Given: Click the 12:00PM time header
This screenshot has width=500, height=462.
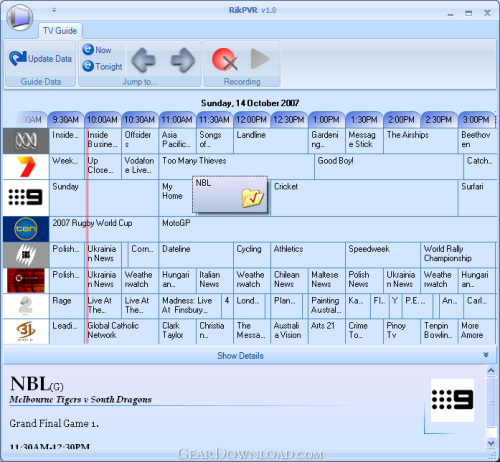Looking at the screenshot, I should [x=251, y=120].
